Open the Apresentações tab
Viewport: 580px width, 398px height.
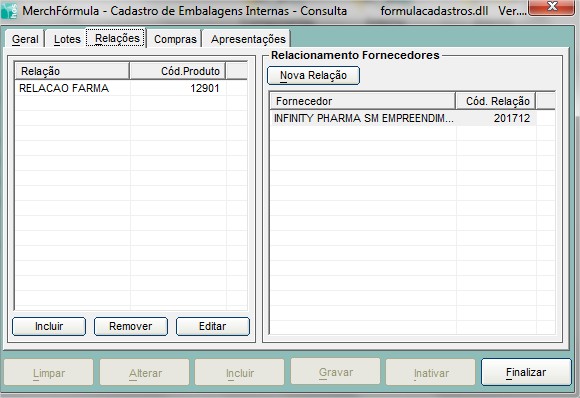[x=248, y=39]
